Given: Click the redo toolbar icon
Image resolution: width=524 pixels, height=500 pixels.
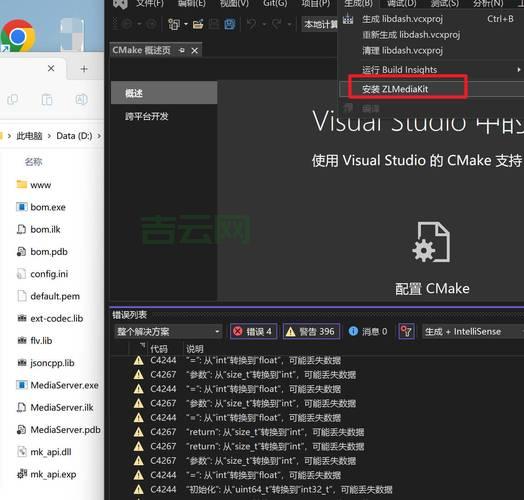Looking at the screenshot, I should [x=277, y=24].
